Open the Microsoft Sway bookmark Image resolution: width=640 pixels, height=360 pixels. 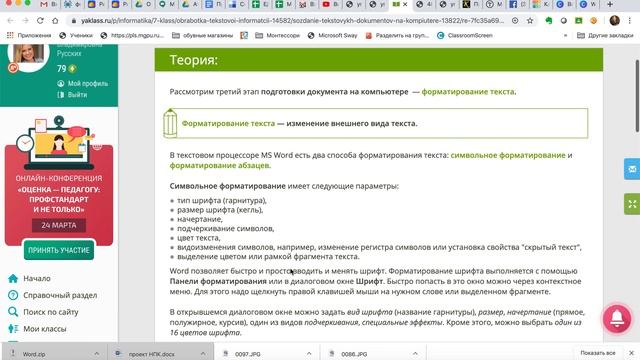pos(333,36)
